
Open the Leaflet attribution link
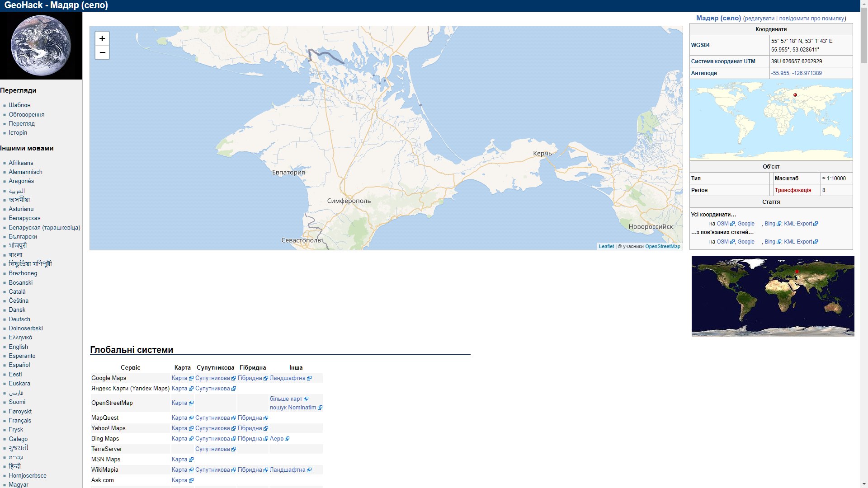[606, 246]
